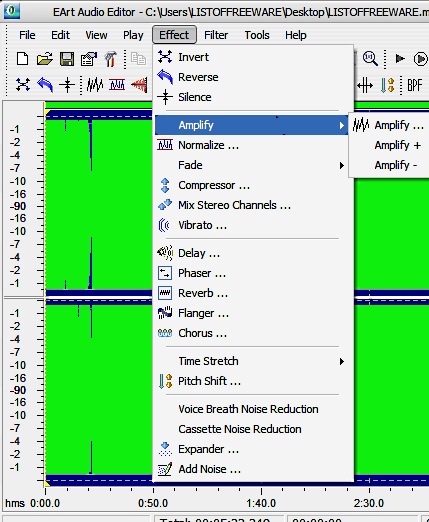Select Cassette Noise Reduction

click(x=252, y=429)
